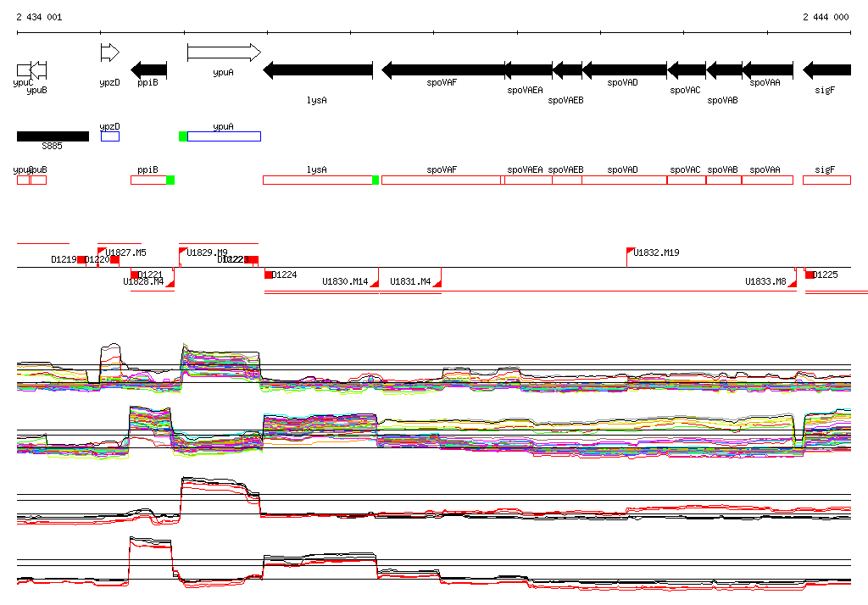The image size is (868, 605).
Task: Click the white ypzD gene arrow
Action: [x=109, y=53]
